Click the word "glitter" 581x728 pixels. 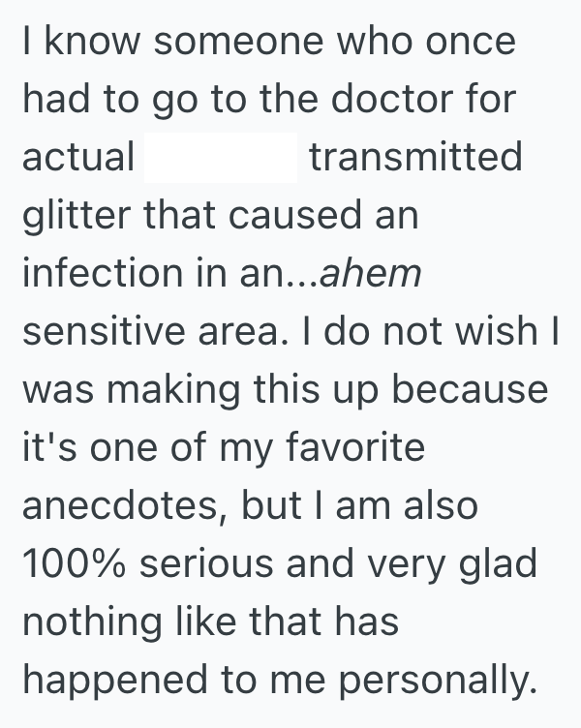(76, 217)
